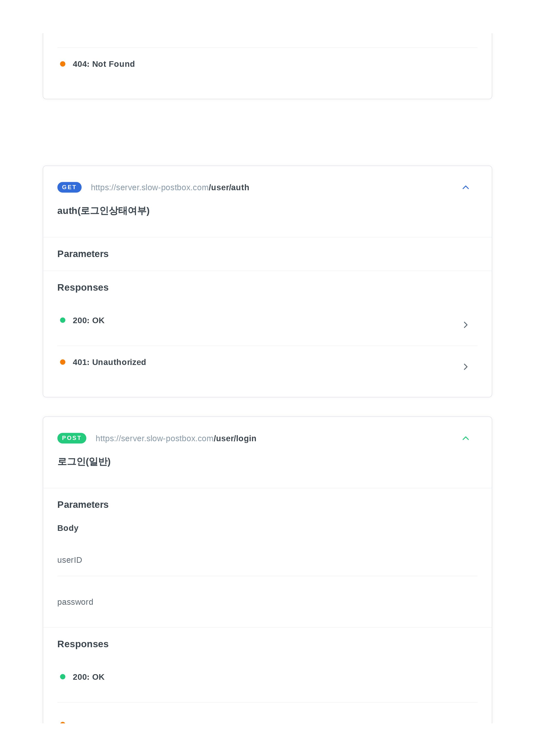The height and width of the screenshot is (756, 534).
Task: Click the password body parameter
Action: 75,602
